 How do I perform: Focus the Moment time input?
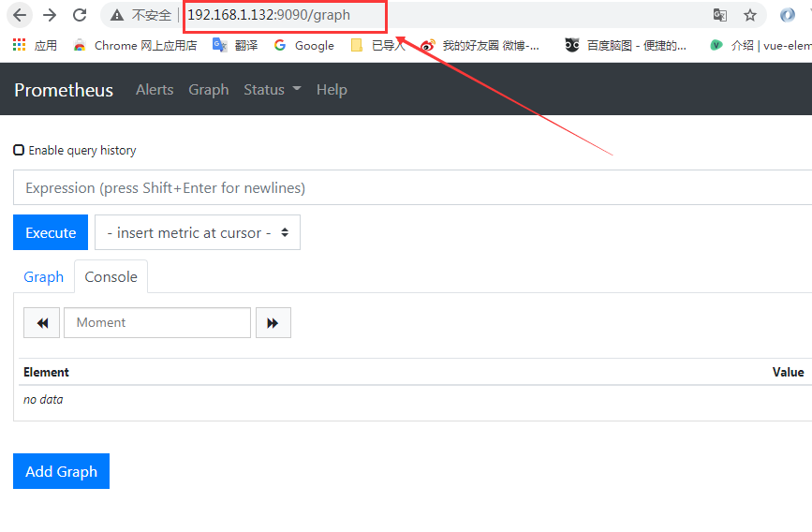click(x=157, y=323)
